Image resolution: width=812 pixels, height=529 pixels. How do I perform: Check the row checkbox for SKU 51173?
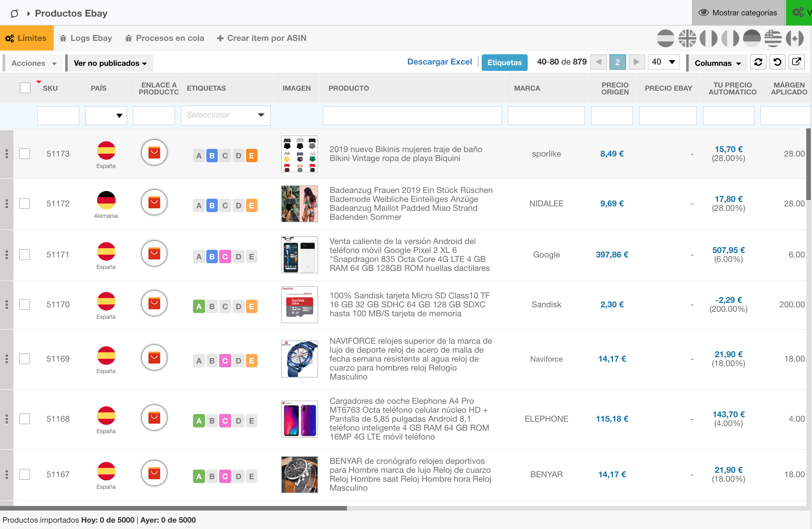point(25,154)
